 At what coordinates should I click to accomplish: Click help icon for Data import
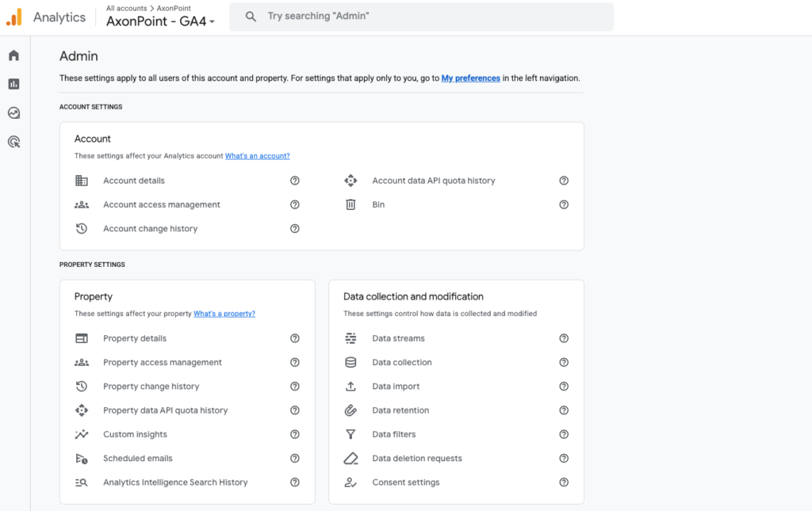pyautogui.click(x=564, y=387)
